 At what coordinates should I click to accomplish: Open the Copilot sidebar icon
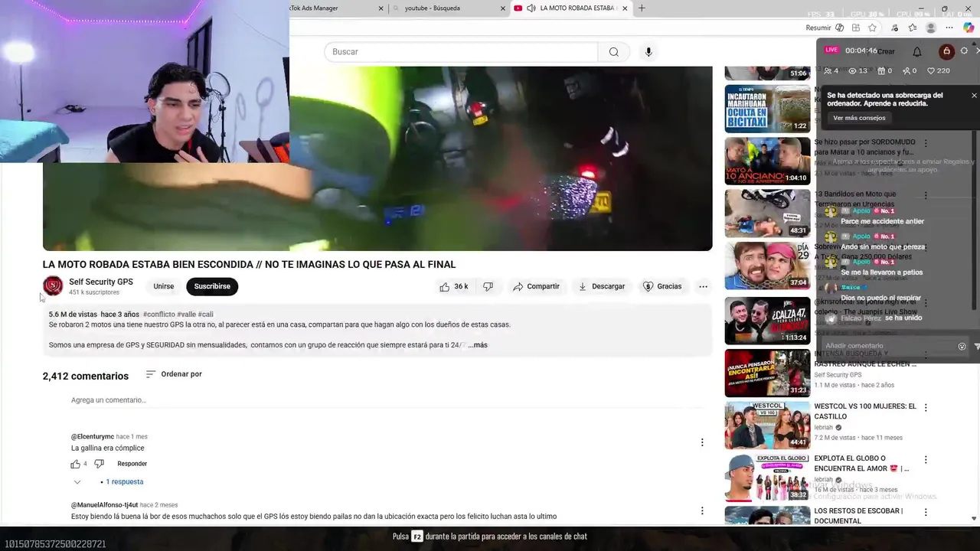[x=969, y=28]
